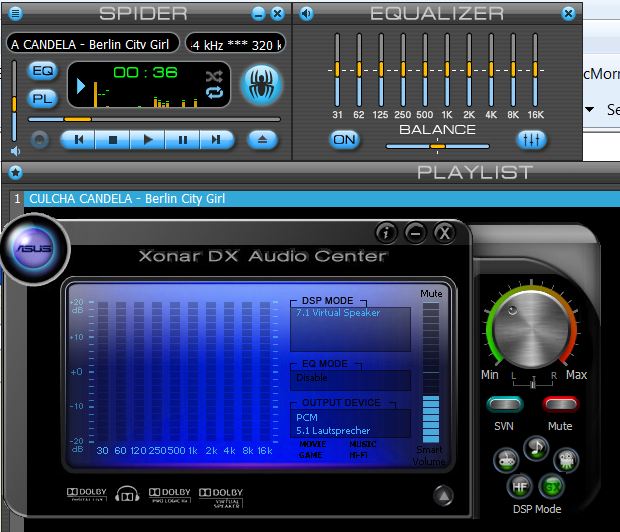
Task: Adjust the 16K equalizer band
Action: [x=535, y=70]
